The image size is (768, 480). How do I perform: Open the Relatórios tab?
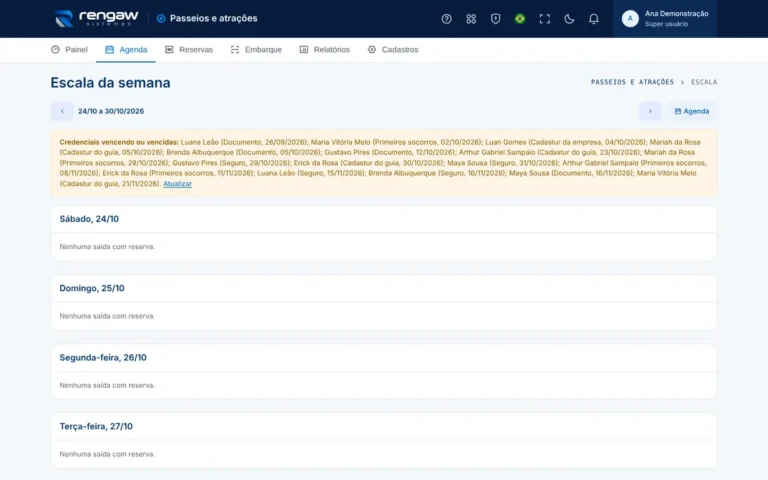tap(325, 49)
